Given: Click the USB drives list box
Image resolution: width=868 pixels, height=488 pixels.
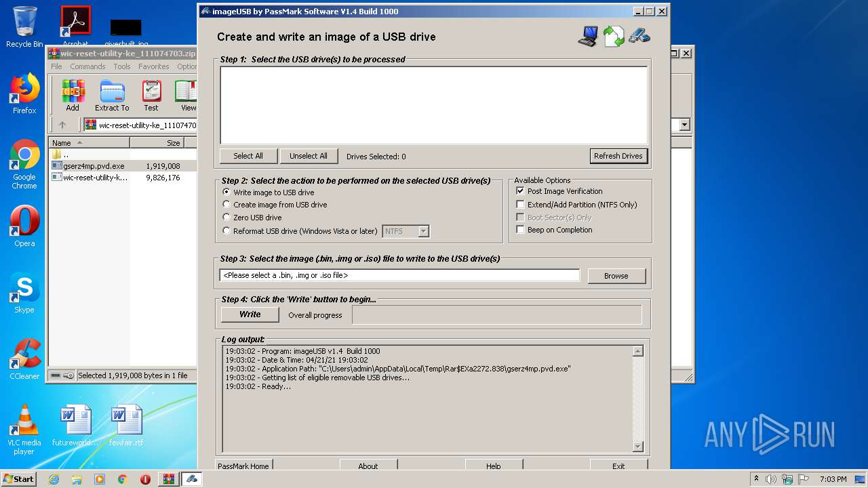Looking at the screenshot, I should pos(434,105).
